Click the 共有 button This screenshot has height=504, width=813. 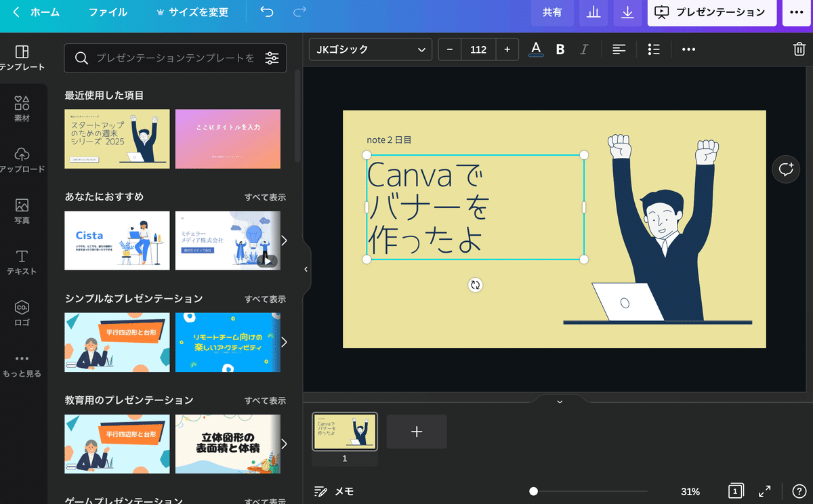coord(552,12)
